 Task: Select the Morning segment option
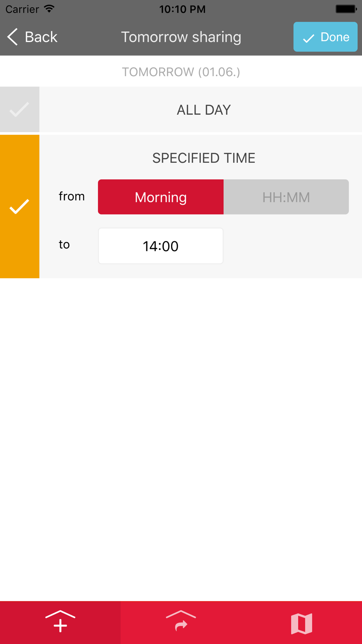[161, 197]
